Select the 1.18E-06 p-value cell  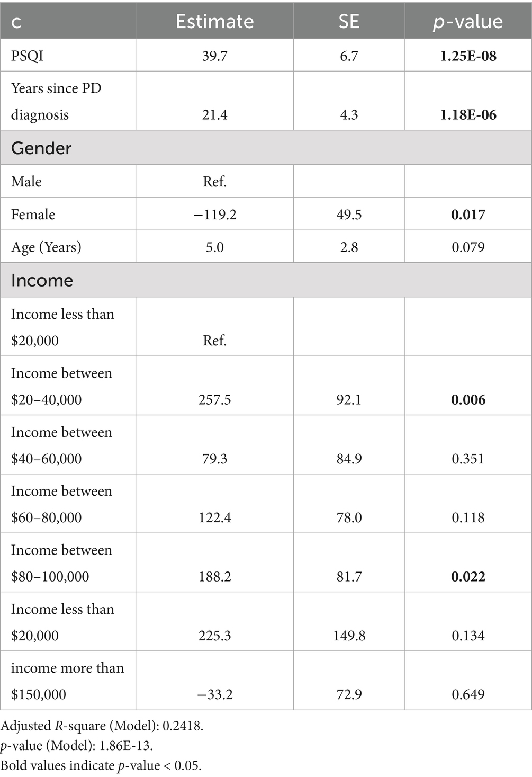[468, 114]
